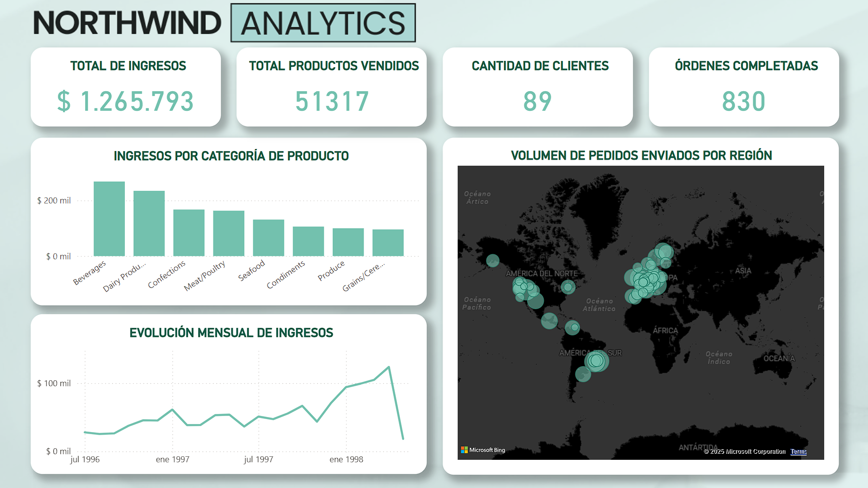Click the Confections bar
Screen dimensions: 868x488
click(x=189, y=233)
